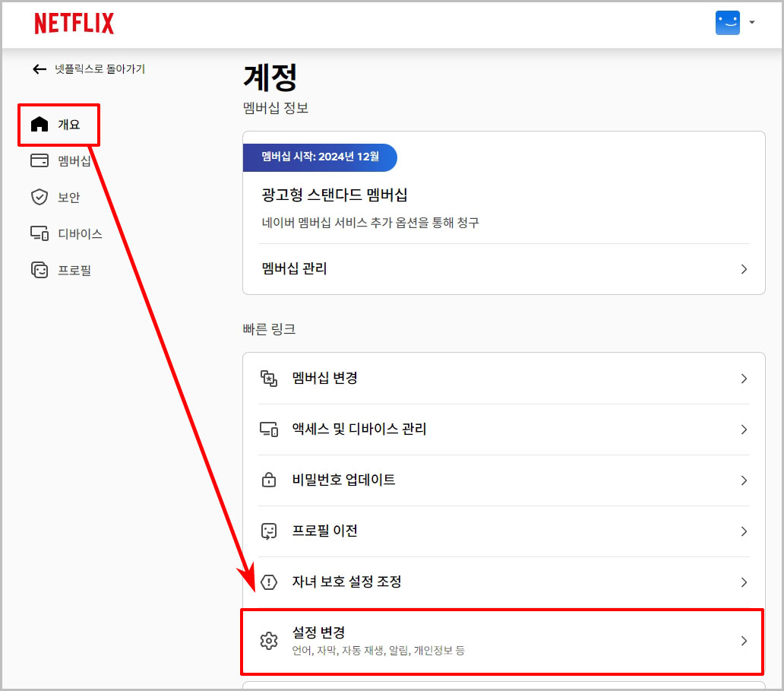This screenshot has width=784, height=691.
Task: Click the 멤버십 card icon in sidebar
Action: point(40,160)
